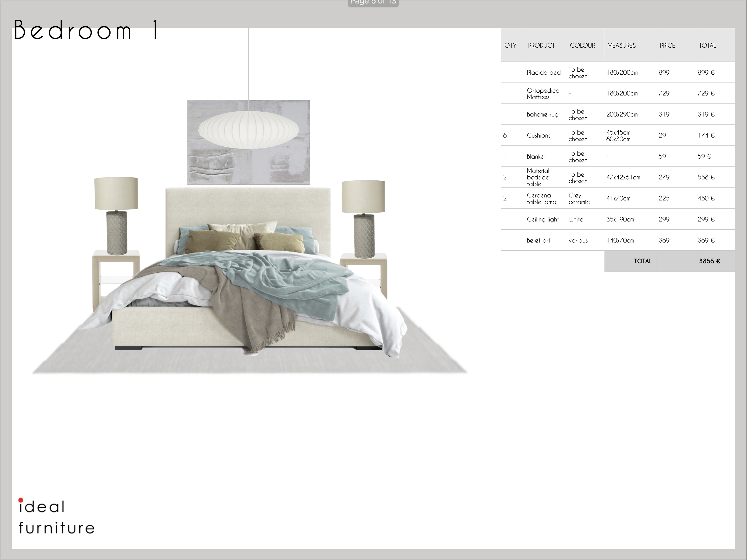
Task: Select the Ortopedico Mattress product cell
Action: click(543, 94)
